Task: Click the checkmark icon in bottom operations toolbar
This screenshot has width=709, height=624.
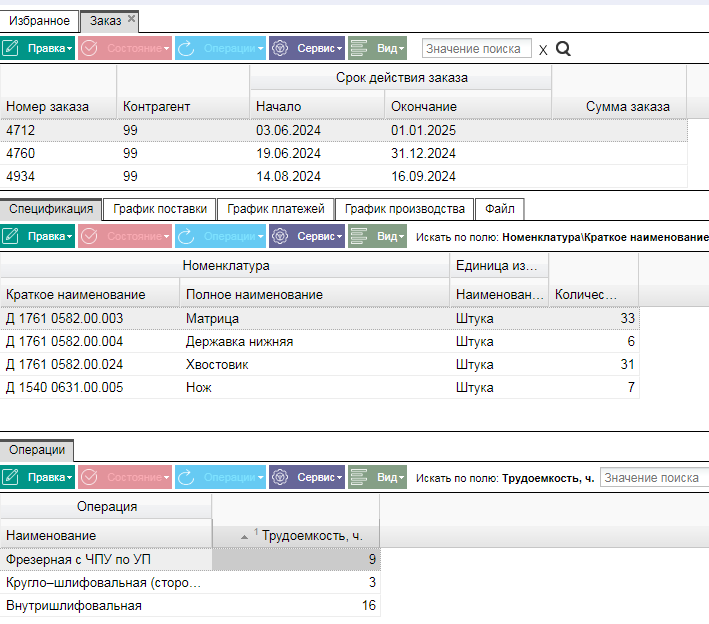Action: coord(89,477)
